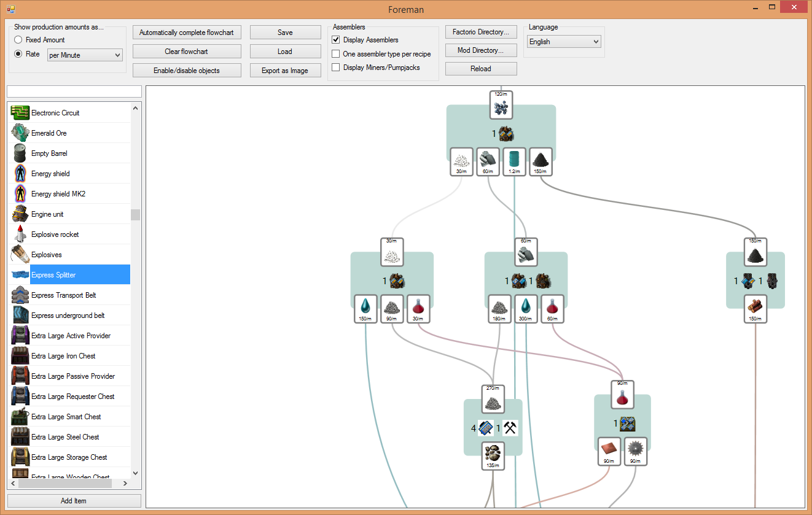The width and height of the screenshot is (812, 515).
Task: Select Extra Large Storage Chest row
Action: point(70,457)
